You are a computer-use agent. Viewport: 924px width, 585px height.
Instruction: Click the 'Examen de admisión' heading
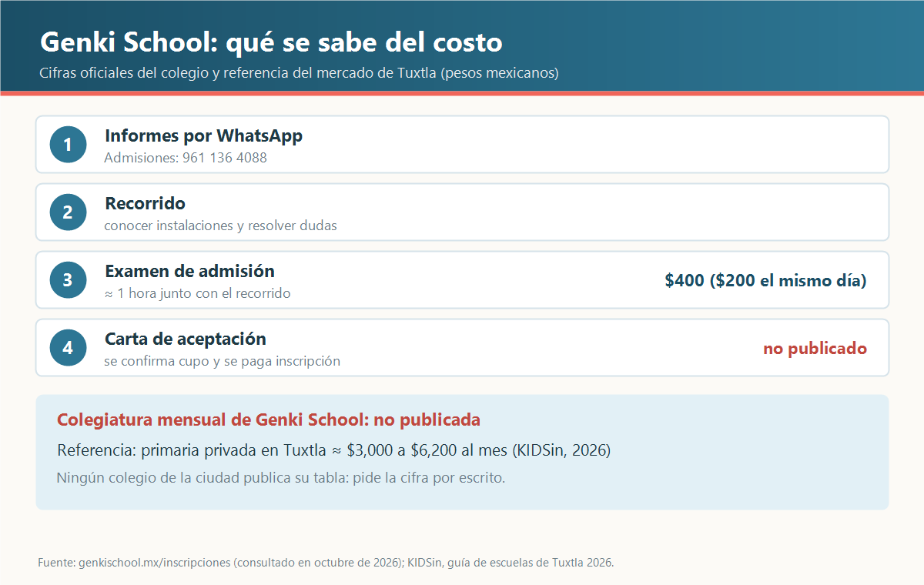point(189,271)
